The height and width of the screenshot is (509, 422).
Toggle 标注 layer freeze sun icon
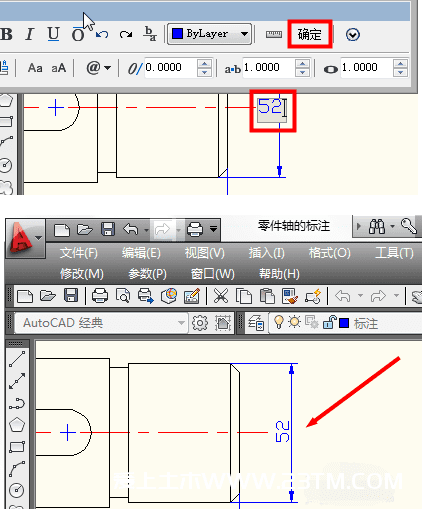(294, 322)
